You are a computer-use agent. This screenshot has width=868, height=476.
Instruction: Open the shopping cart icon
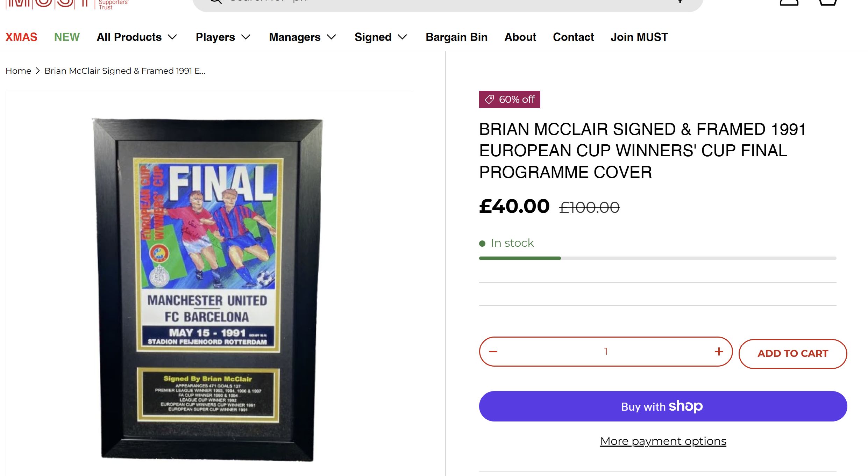pos(827,2)
